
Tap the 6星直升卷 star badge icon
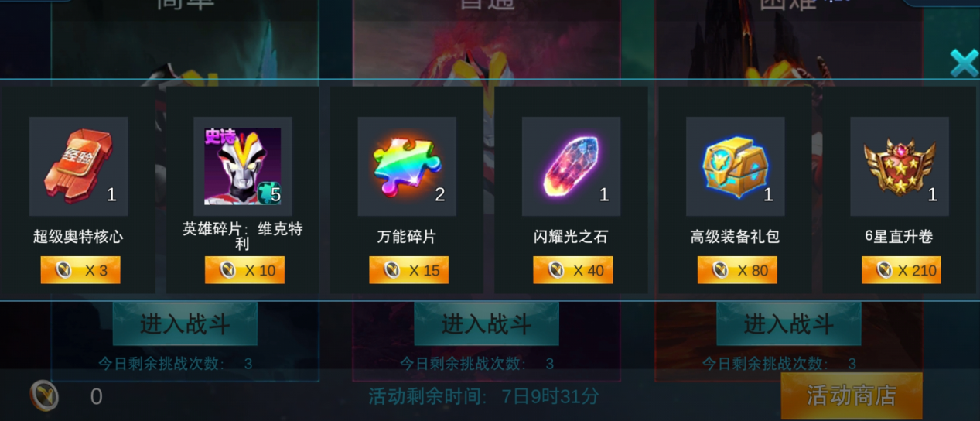click(900, 166)
